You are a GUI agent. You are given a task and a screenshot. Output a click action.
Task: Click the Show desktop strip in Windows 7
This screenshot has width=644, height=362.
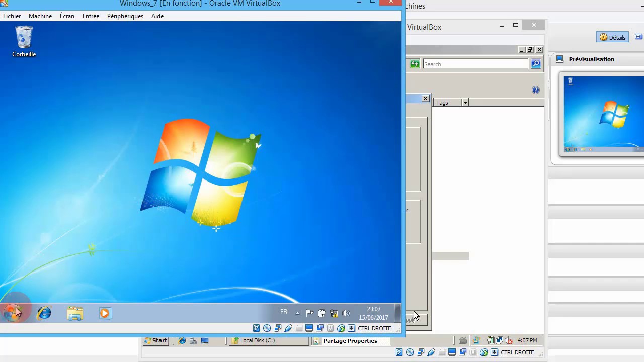[x=398, y=313]
